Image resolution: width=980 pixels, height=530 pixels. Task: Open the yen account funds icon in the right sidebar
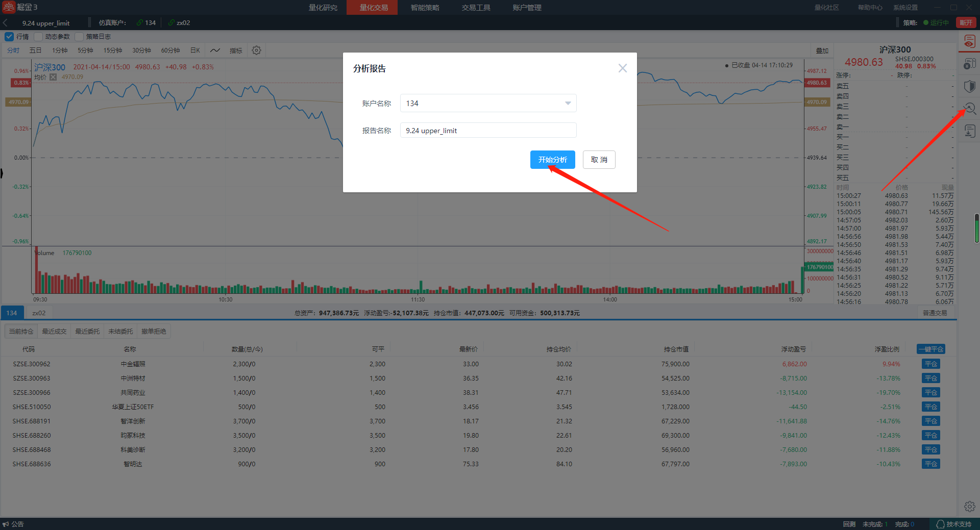point(969,64)
